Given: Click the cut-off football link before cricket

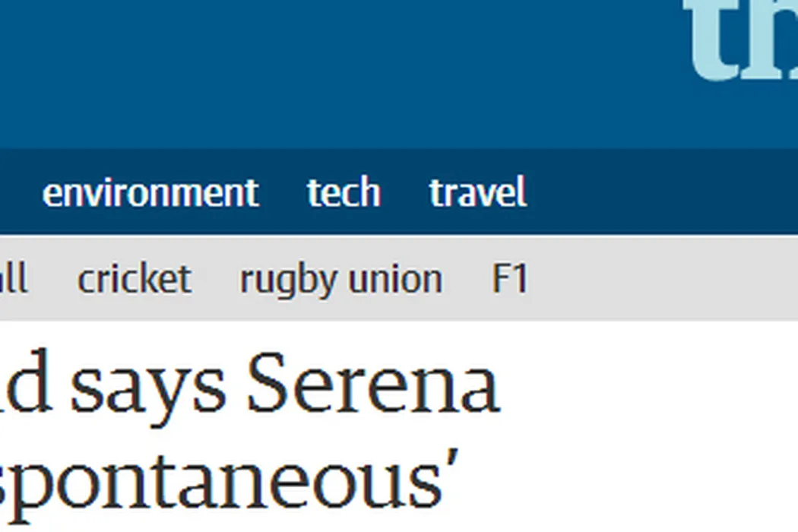Looking at the screenshot, I should [x=13, y=279].
